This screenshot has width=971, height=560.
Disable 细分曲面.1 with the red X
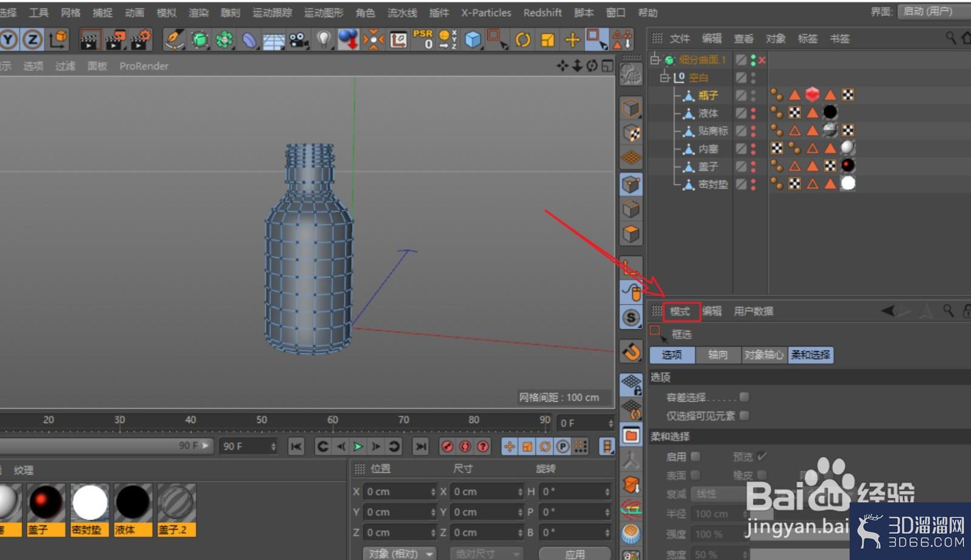click(x=762, y=60)
